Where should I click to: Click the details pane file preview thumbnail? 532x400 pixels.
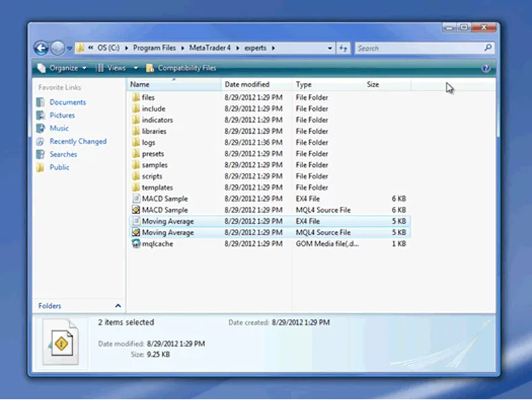pyautogui.click(x=61, y=342)
